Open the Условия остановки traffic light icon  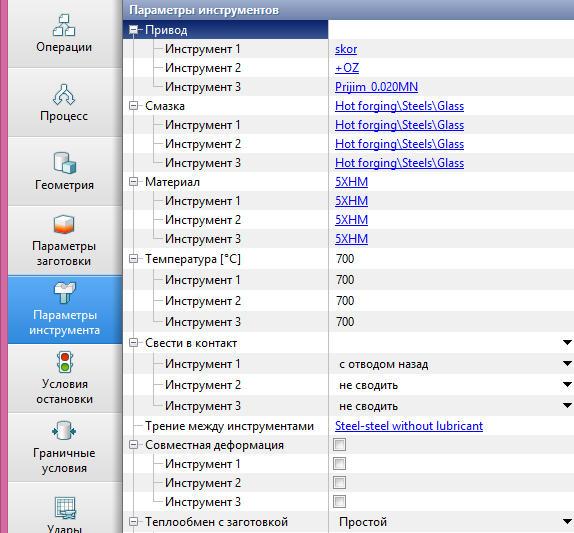click(x=65, y=362)
